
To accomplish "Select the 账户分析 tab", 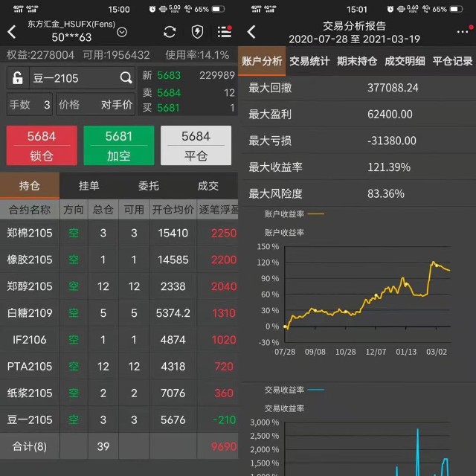I will pyautogui.click(x=262, y=61).
